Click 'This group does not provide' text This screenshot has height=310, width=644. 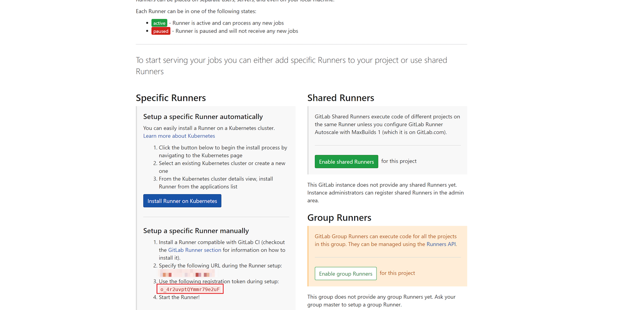tap(382, 301)
